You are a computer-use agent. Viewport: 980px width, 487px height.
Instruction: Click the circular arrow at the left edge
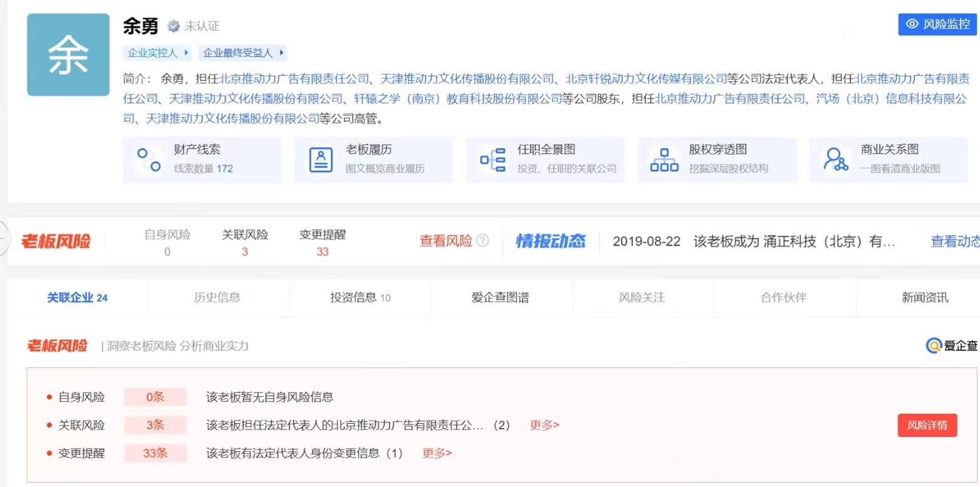(4, 238)
